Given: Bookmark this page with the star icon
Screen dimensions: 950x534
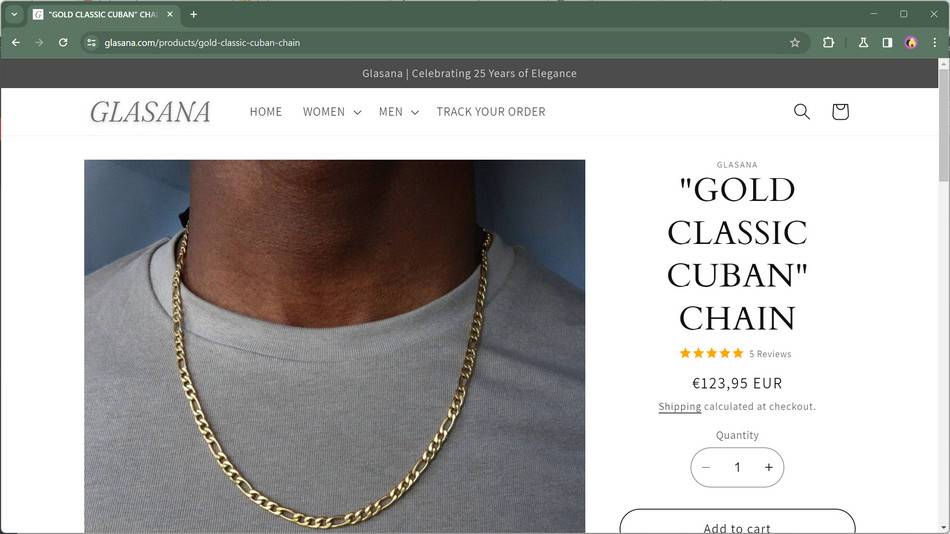Looking at the screenshot, I should click(795, 43).
